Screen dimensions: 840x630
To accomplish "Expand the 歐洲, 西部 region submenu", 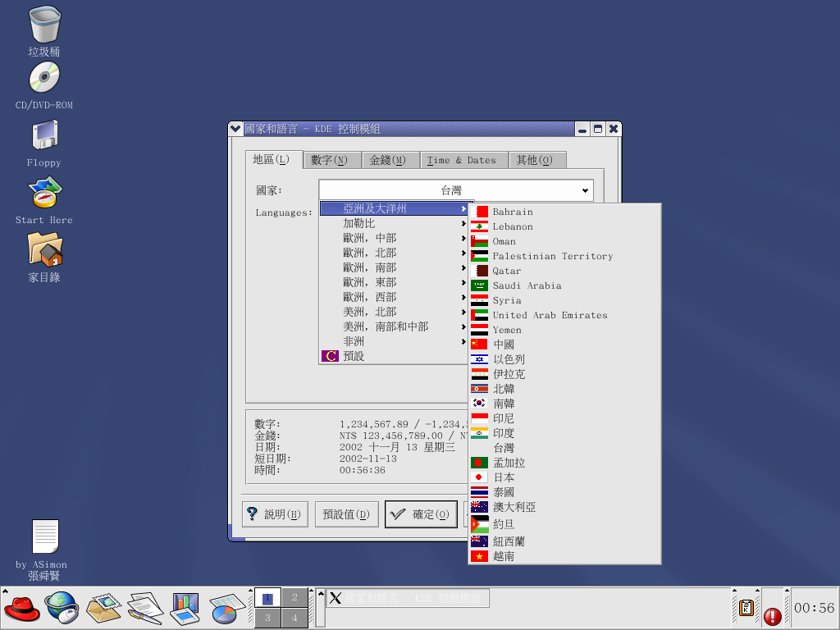I will pyautogui.click(x=394, y=297).
